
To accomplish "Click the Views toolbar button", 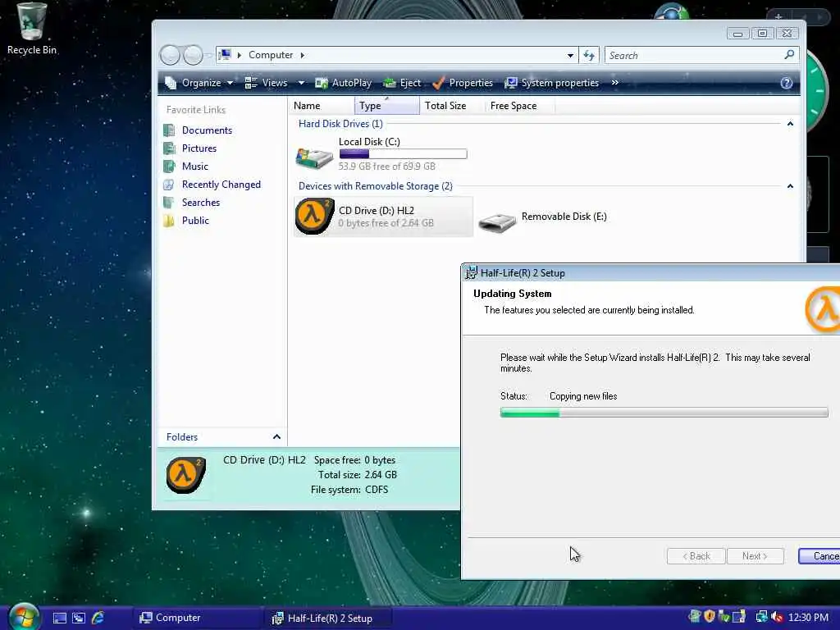I will tap(267, 83).
